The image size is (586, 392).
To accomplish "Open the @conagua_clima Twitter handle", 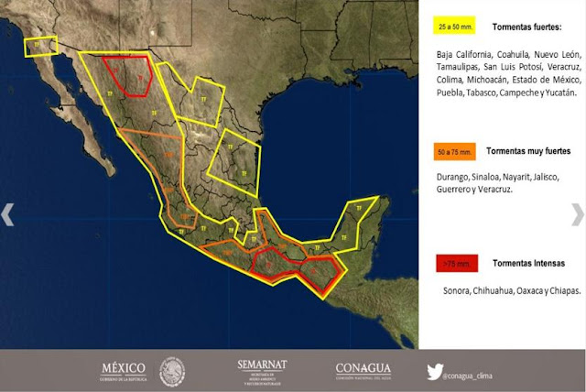I will (467, 376).
